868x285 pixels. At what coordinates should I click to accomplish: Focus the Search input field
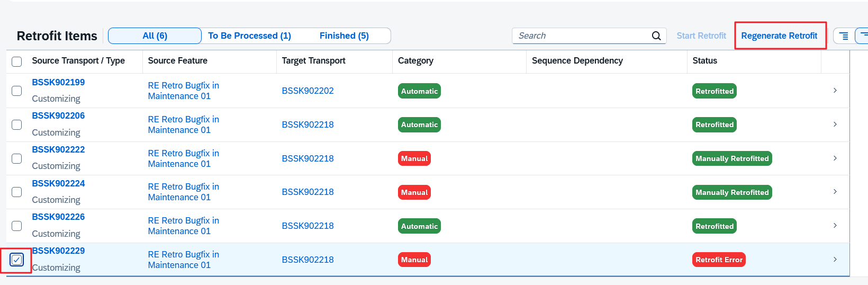click(582, 35)
